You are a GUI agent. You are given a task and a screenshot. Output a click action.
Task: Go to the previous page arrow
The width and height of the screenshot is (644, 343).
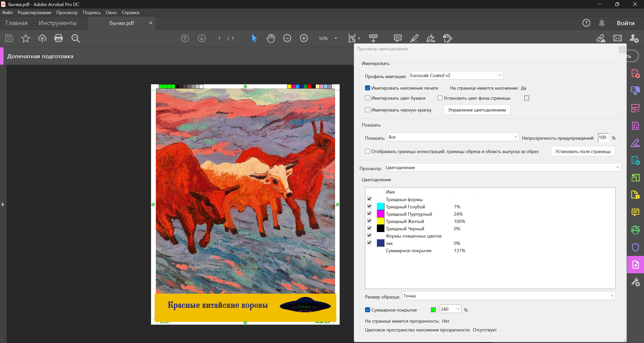tap(185, 38)
